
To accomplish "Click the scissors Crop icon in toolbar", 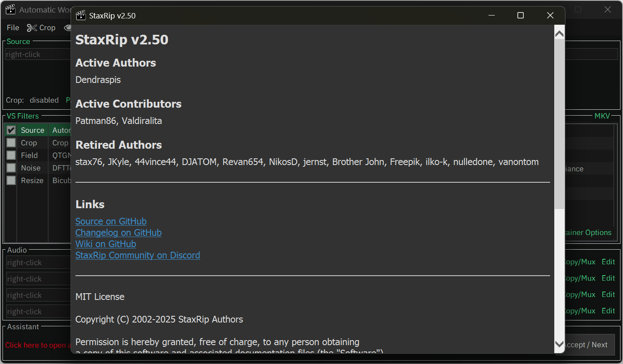I will tap(32, 28).
